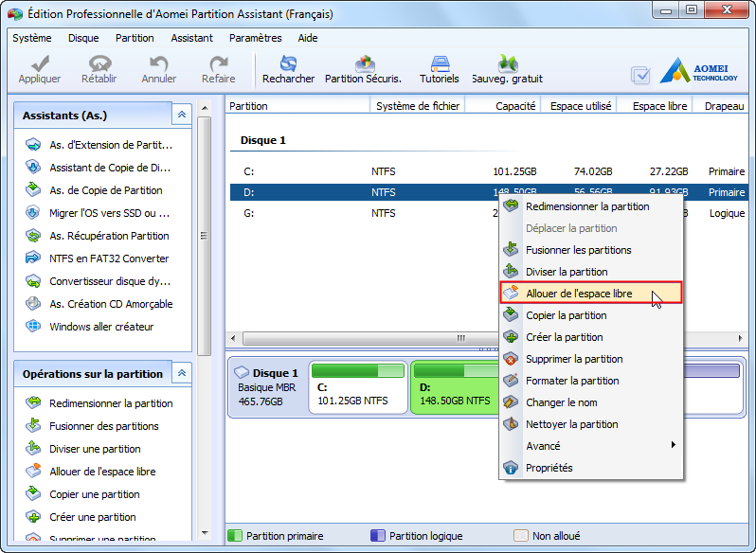Click Fusionner des partitions in left panel
Viewport: 756px width, 553px height.
pos(93,426)
